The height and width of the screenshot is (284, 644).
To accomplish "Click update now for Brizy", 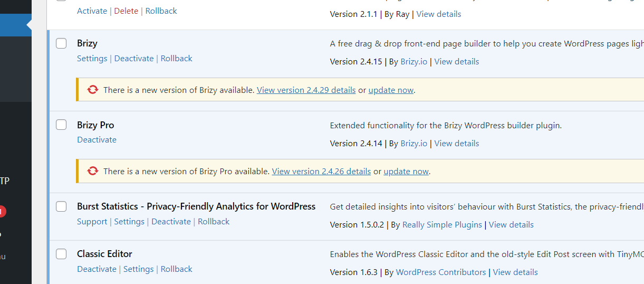I will click(x=391, y=90).
